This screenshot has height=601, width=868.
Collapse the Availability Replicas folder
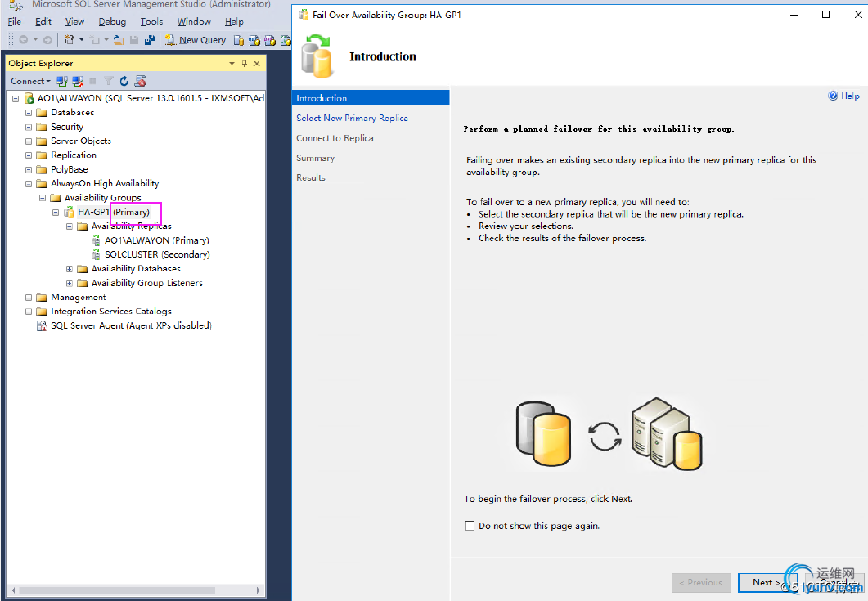(x=70, y=226)
